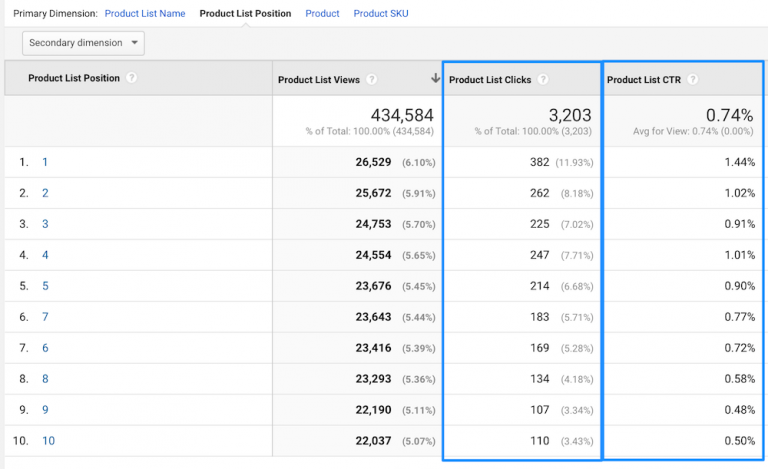This screenshot has width=768, height=469.
Task: Click help icon next to Product List CTR
Action: [x=692, y=80]
